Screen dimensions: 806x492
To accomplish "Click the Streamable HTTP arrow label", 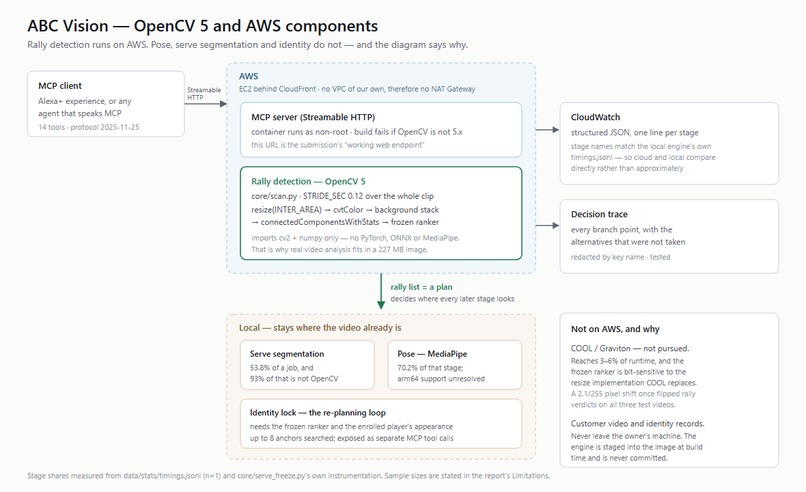I will coord(204,94).
